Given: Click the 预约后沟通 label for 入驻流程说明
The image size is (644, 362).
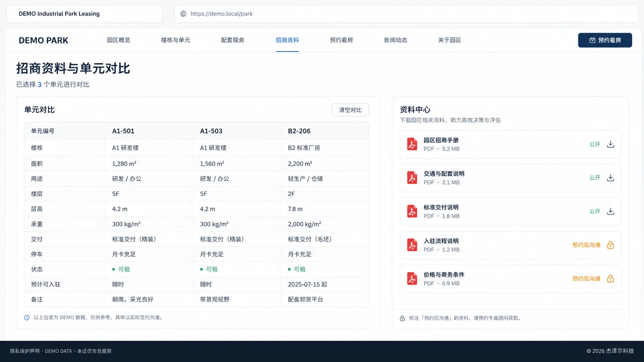Looking at the screenshot, I should coord(586,245).
